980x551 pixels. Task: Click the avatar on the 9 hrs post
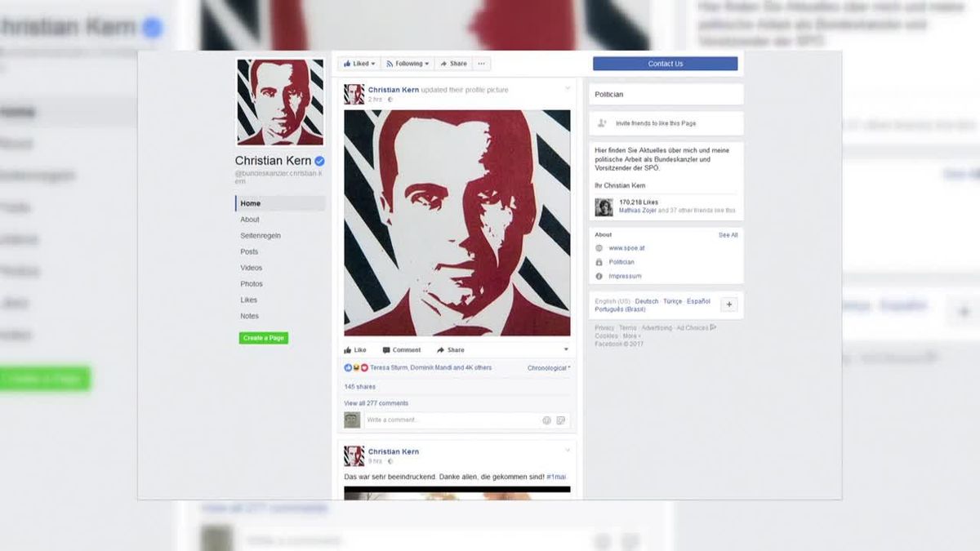click(354, 455)
